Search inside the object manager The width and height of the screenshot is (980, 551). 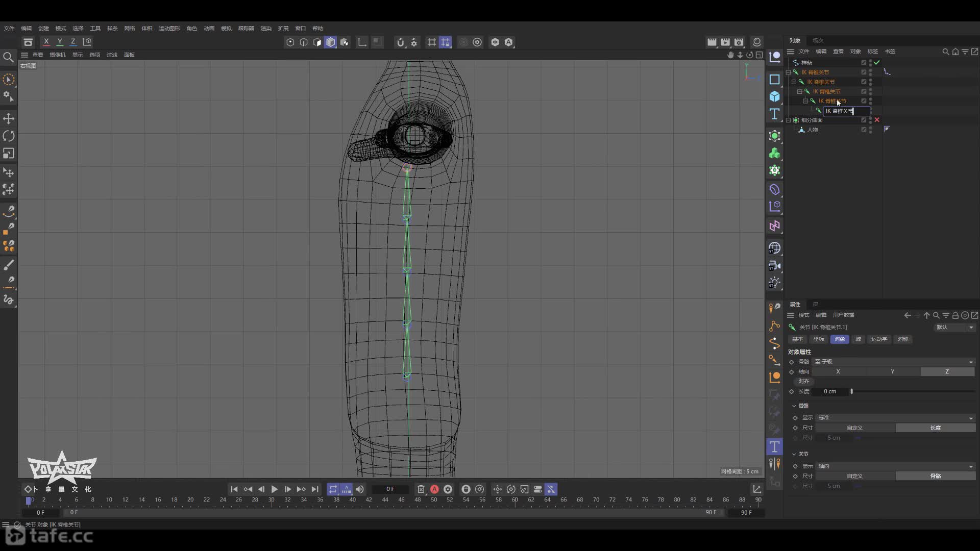946,52
